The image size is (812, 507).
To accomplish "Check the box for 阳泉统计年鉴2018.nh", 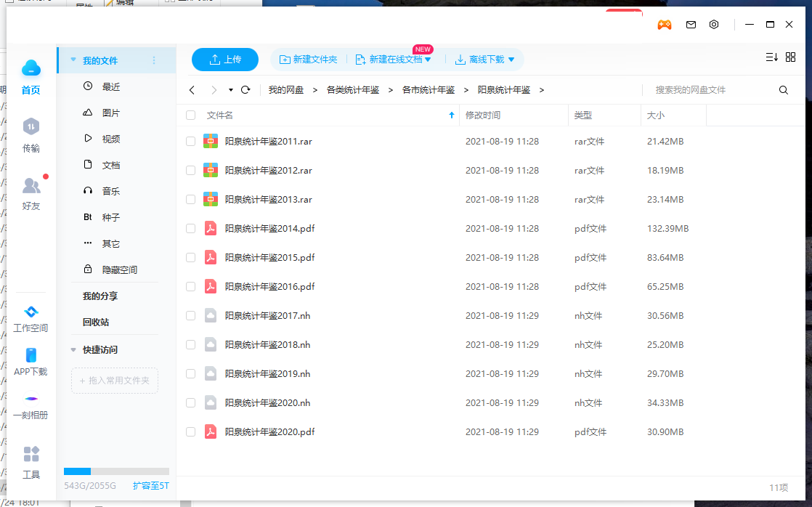I will tap(190, 344).
